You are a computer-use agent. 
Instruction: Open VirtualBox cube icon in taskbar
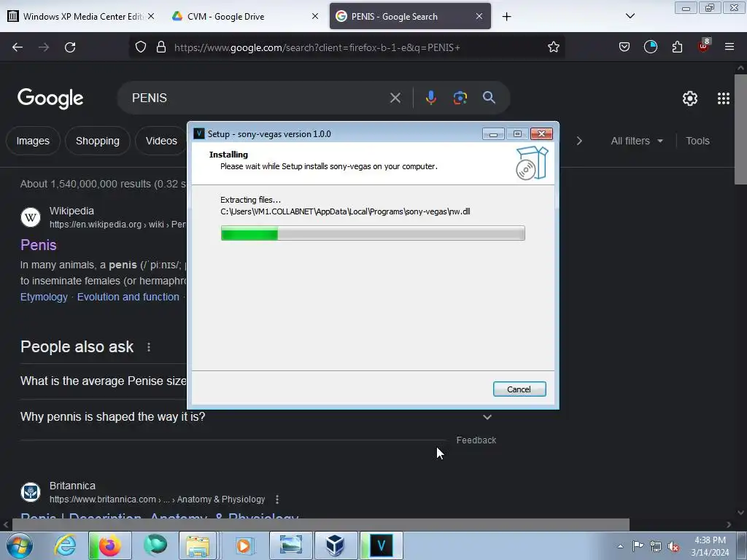click(336, 545)
